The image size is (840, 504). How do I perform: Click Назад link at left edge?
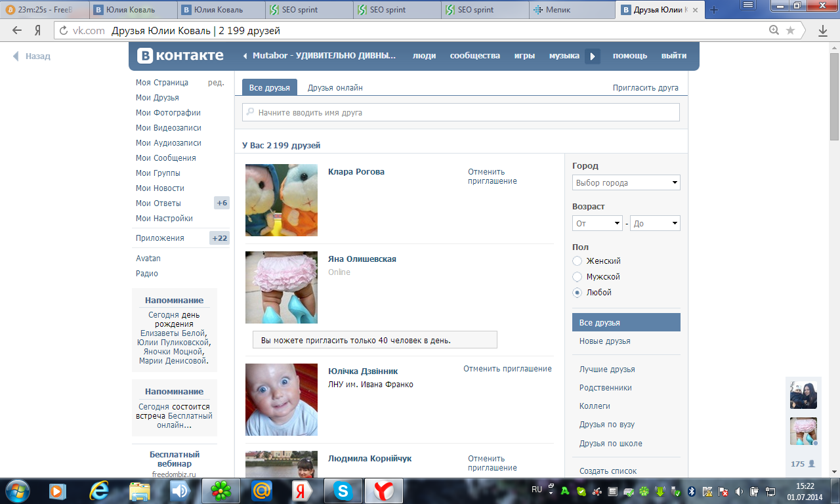pyautogui.click(x=31, y=56)
